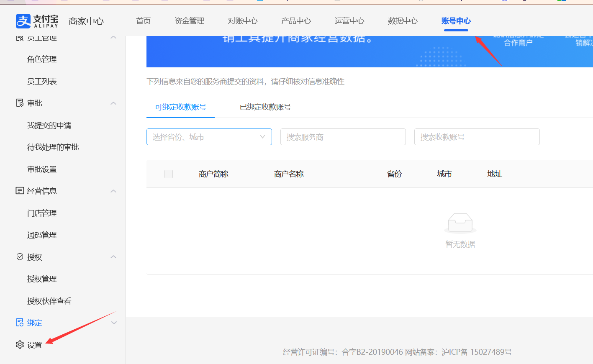Select 产品中心 in top navigation
The image size is (593, 364).
pos(296,21)
